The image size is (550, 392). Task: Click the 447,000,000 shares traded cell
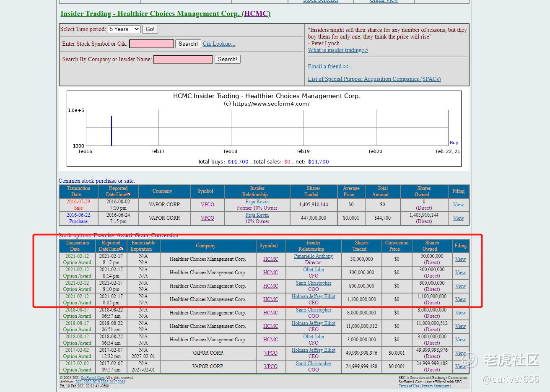point(314,218)
